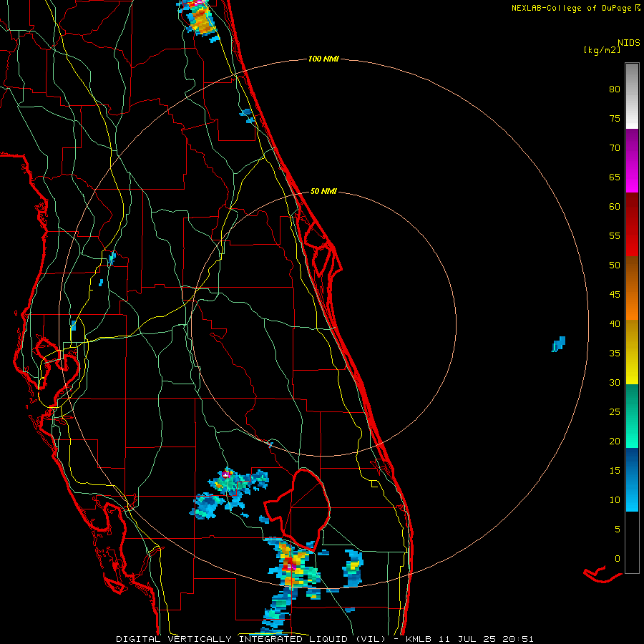Click the isolated blue echo offshore east
The width and height of the screenshot is (644, 644).
pos(559,343)
